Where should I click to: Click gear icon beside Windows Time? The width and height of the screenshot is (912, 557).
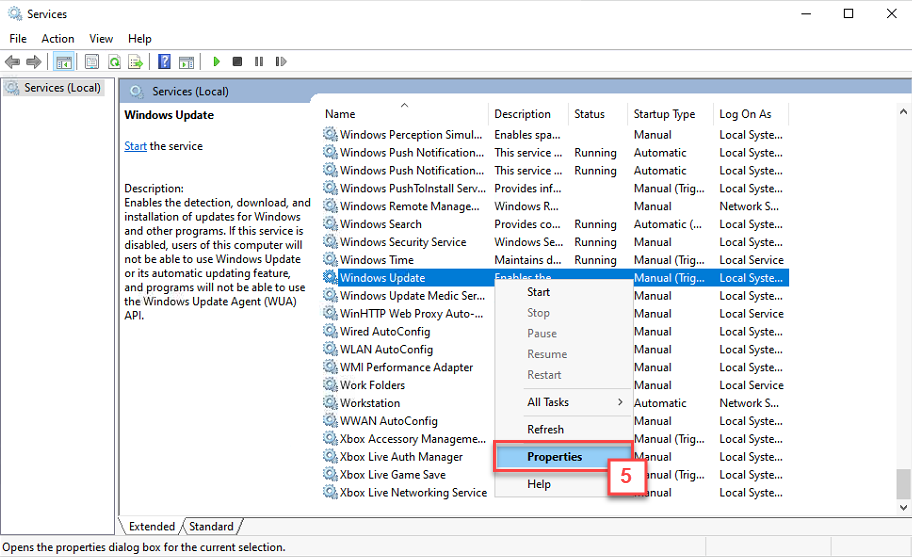tap(330, 259)
